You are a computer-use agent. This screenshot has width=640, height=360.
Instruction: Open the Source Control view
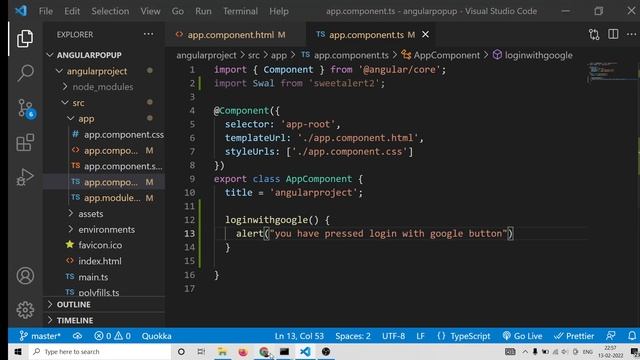(26, 109)
